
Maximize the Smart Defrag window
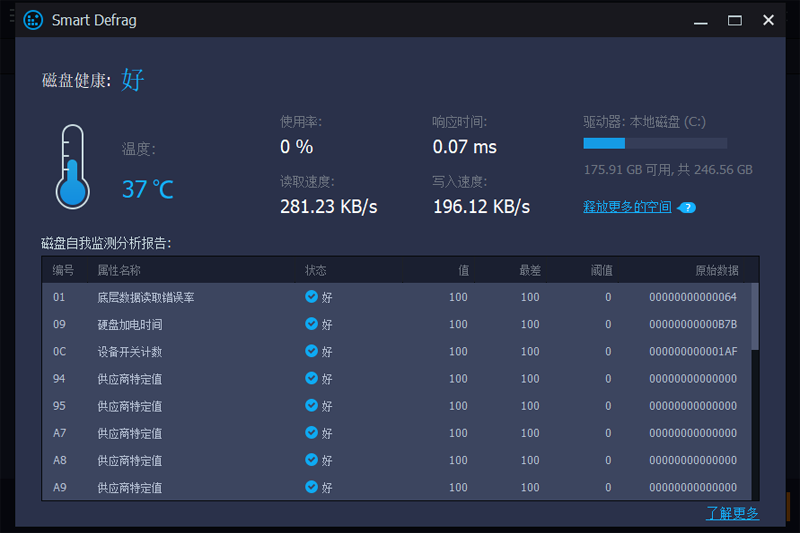735,20
